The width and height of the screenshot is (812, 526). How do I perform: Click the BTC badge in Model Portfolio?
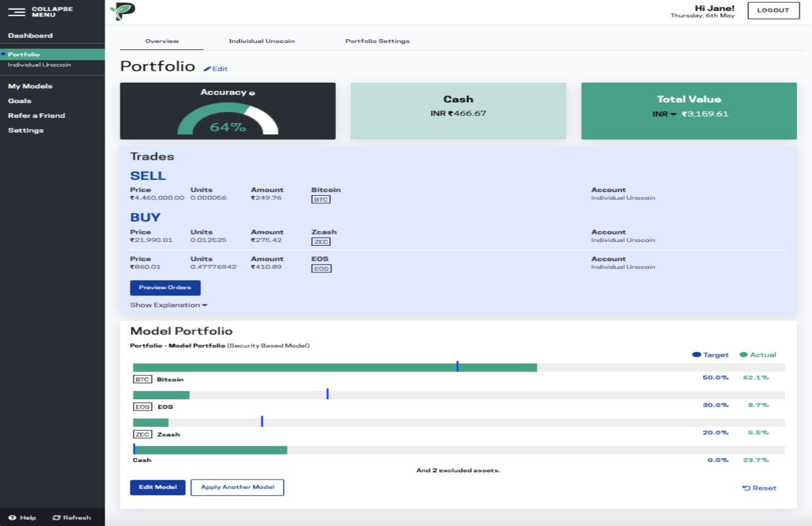click(142, 379)
